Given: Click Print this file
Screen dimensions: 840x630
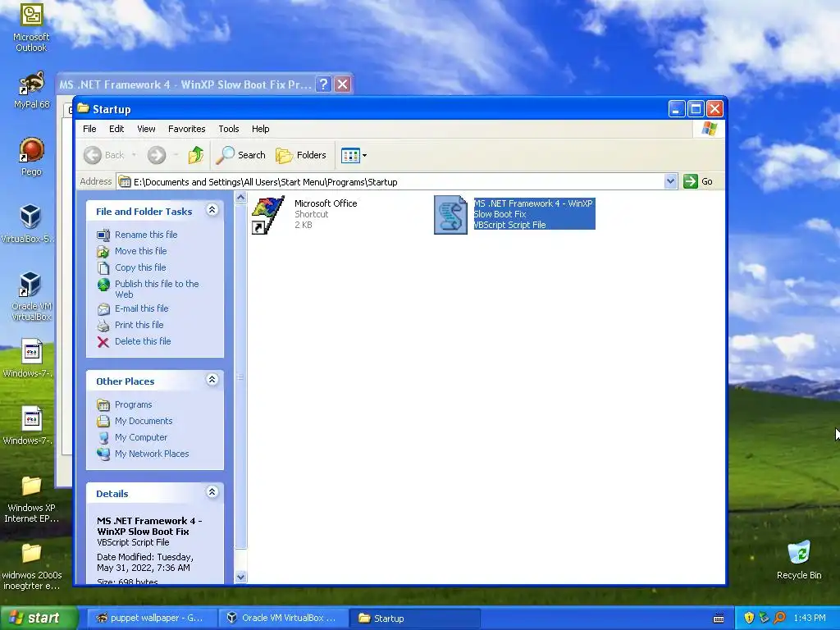Looking at the screenshot, I should 130,325.
